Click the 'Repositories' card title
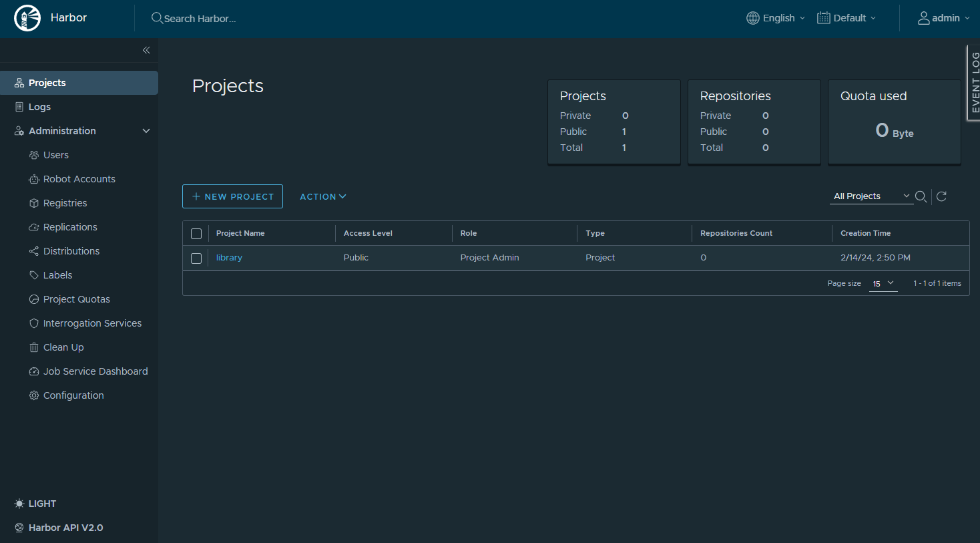The image size is (980, 543). point(735,96)
